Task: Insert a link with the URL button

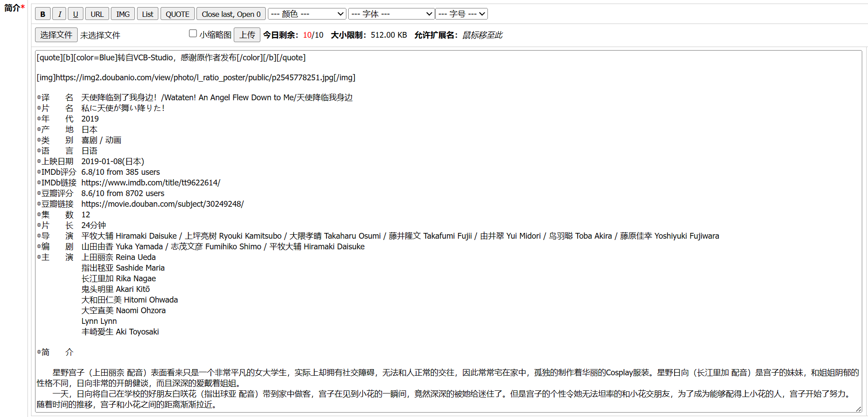Action: point(97,14)
